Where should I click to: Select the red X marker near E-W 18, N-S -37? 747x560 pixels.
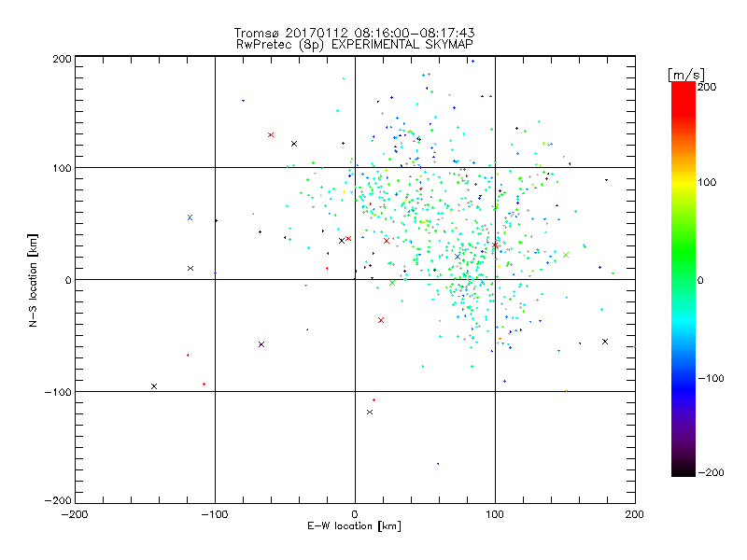(x=381, y=320)
